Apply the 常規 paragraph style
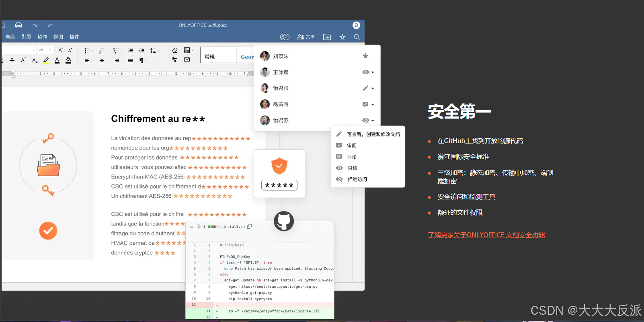Viewport: 644px width, 322px height. tap(218, 55)
